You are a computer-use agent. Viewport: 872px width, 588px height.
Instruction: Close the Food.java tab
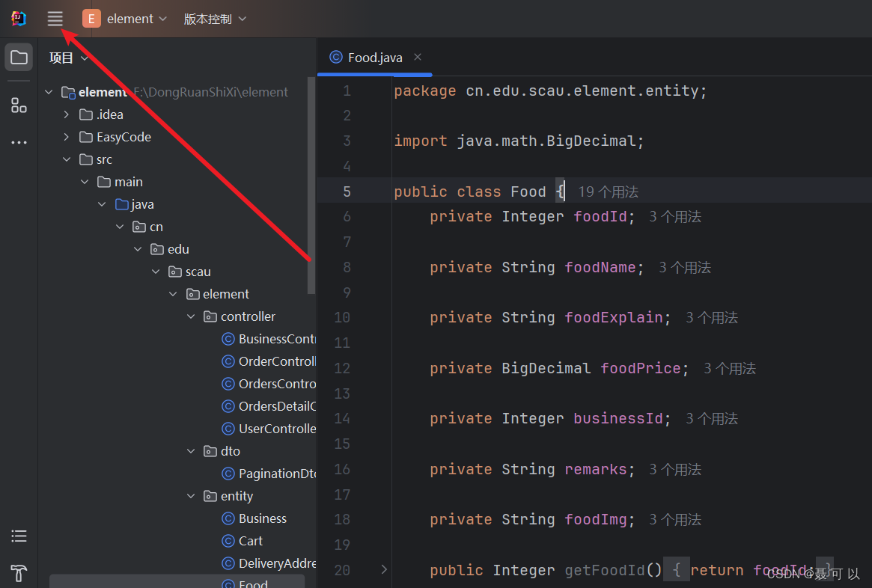pyautogui.click(x=418, y=57)
